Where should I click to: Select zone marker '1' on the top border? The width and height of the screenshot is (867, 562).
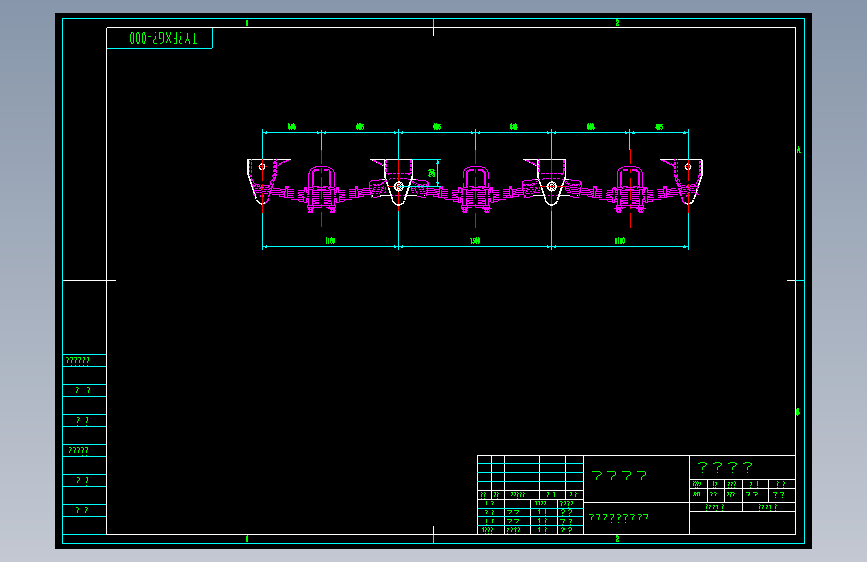pos(247,23)
